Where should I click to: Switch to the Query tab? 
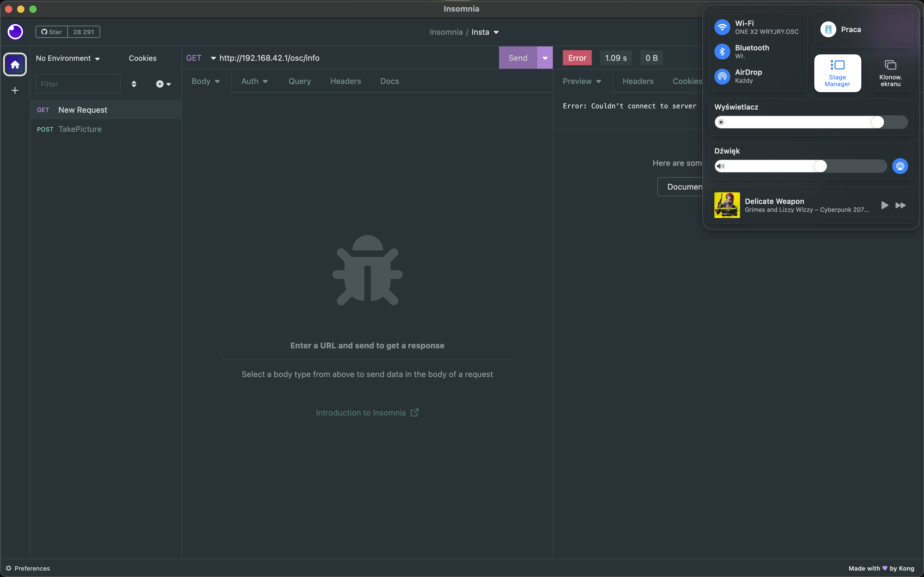(x=299, y=81)
